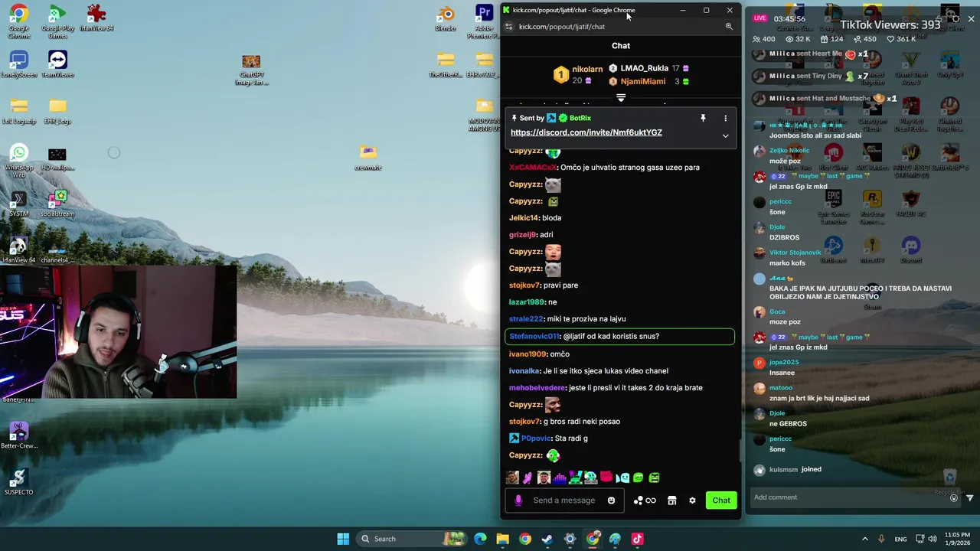The width and height of the screenshot is (980, 551).
Task: Open Adobe Premiere Pro desktop shortcut
Action: [484, 21]
